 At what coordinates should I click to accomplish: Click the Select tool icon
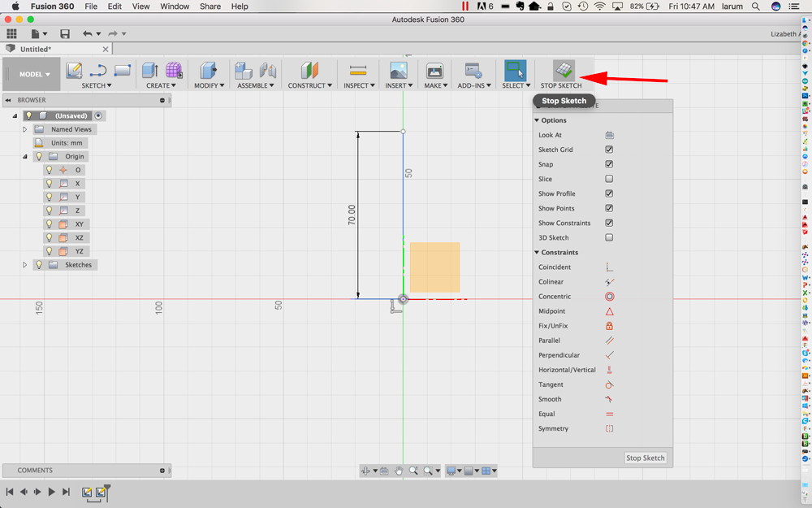(x=516, y=70)
